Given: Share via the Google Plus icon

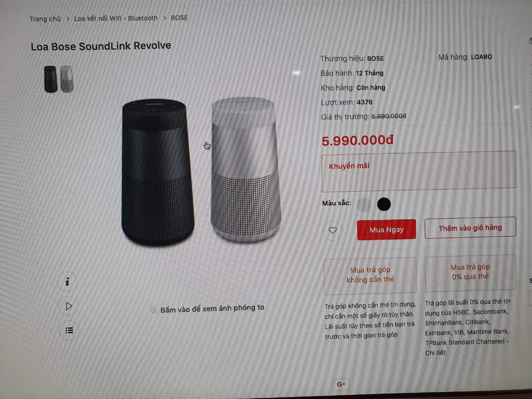Looking at the screenshot, I should [x=341, y=384].
